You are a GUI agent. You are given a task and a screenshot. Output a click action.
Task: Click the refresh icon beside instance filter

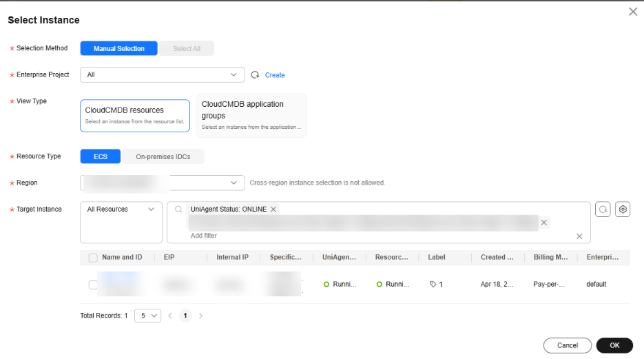[603, 209]
